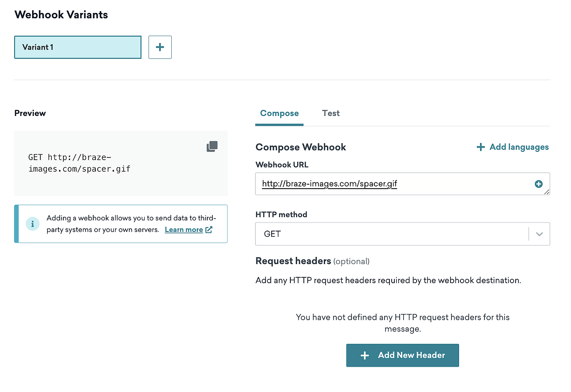Viewport: 571px width, 392px height.
Task: Open the HTTP method GET combo box
Action: pyautogui.click(x=393, y=234)
